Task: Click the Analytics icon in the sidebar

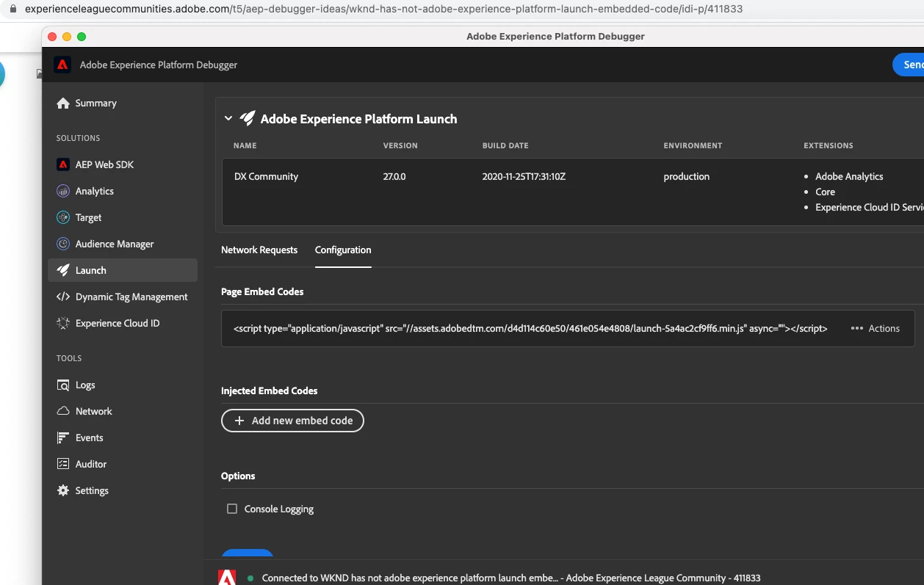Action: 63,192
